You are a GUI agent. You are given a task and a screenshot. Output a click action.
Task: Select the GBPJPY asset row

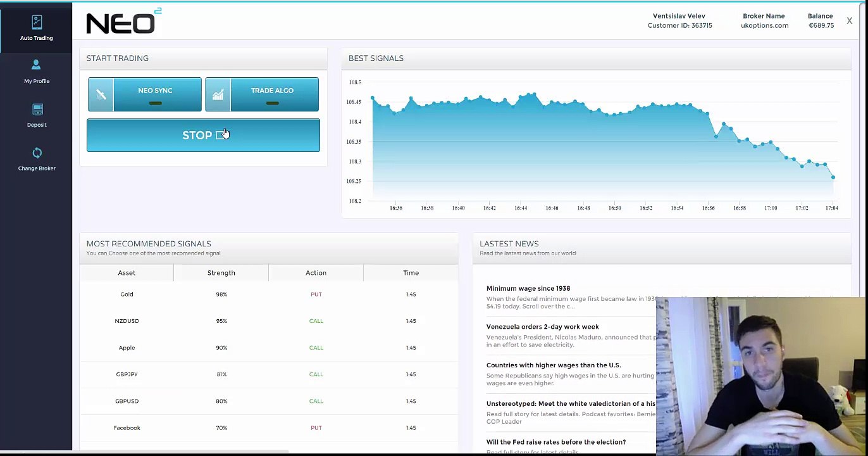[269, 374]
